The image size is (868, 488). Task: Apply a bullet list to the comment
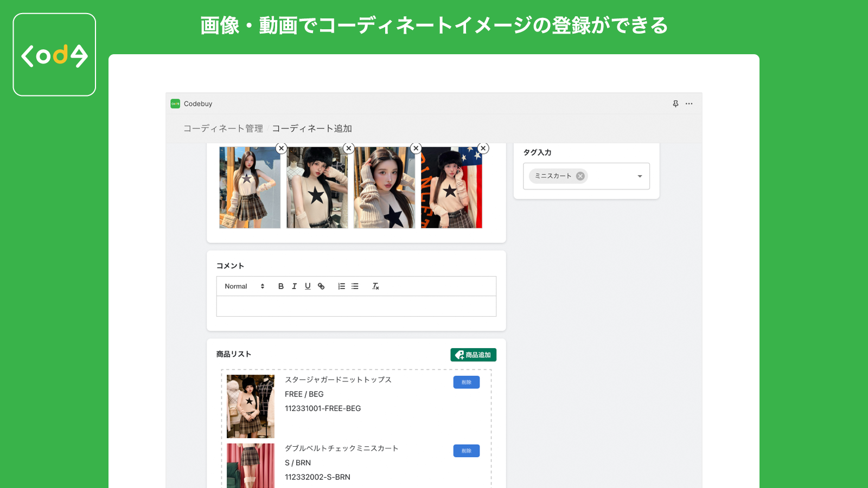(355, 286)
